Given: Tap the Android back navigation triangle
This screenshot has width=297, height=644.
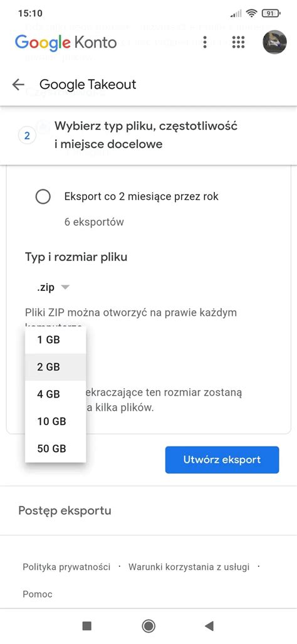Looking at the screenshot, I should coord(209,626).
